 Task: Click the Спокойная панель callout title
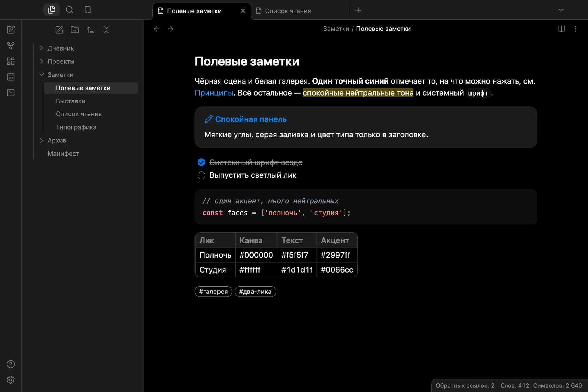pyautogui.click(x=251, y=119)
